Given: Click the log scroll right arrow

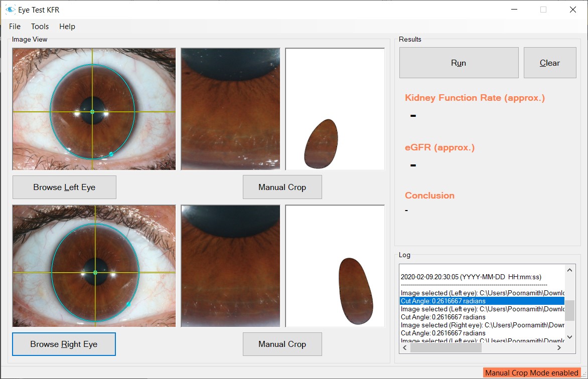Looking at the screenshot, I should point(559,348).
